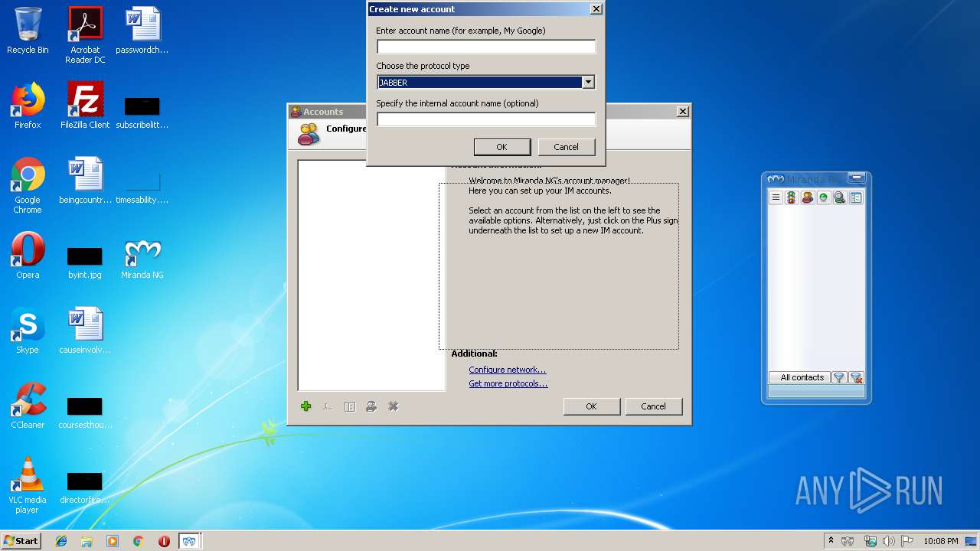Open the Configure network link
This screenshot has width=980, height=551.
pos(507,370)
